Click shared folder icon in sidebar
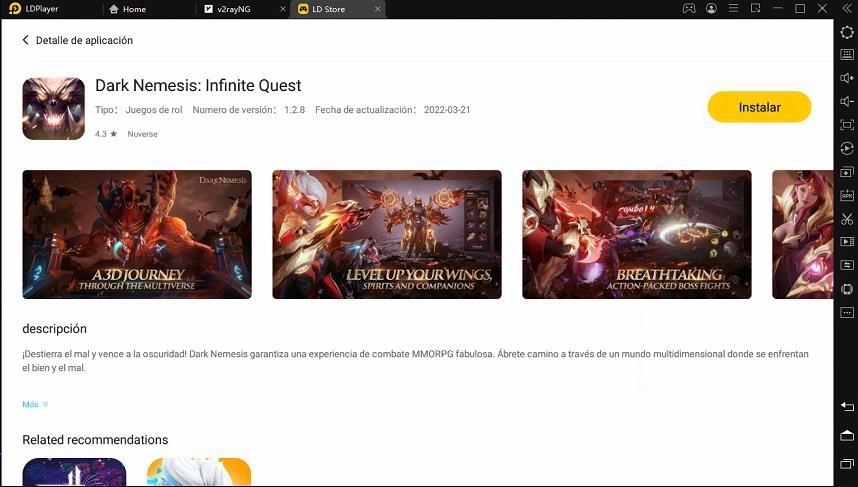Screen dimensions: 858x487 pyautogui.click(x=847, y=265)
